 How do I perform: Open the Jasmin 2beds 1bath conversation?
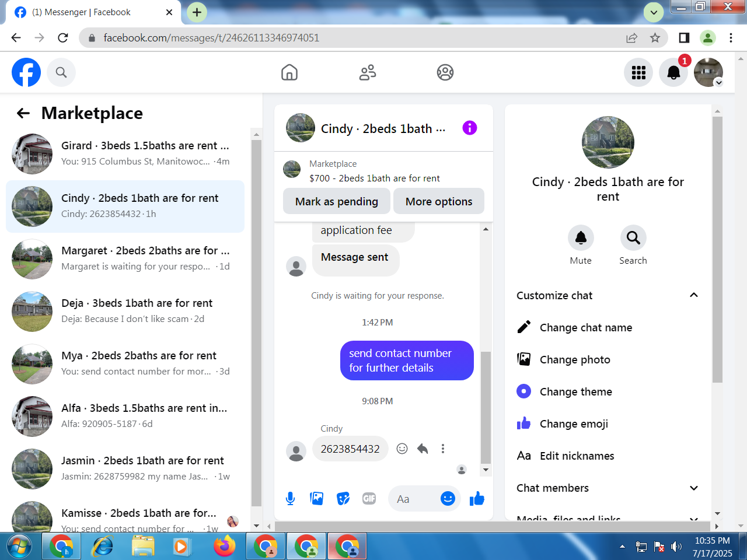click(125, 469)
